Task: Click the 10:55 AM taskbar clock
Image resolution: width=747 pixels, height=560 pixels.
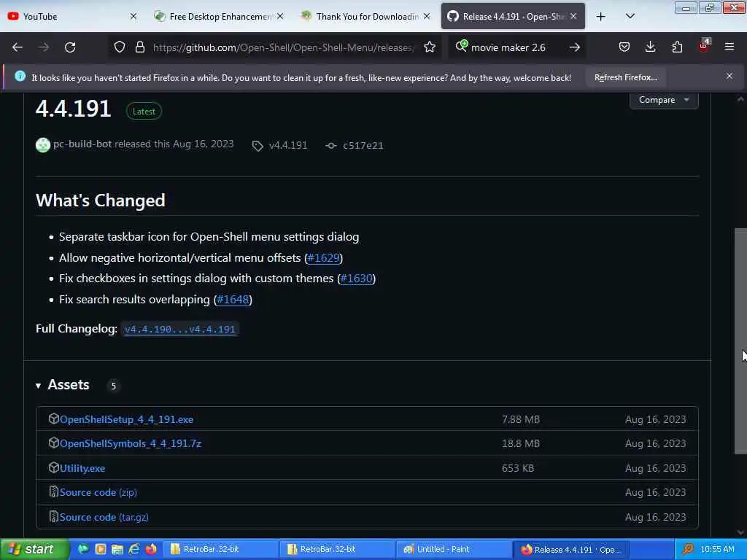Action: pos(717,549)
